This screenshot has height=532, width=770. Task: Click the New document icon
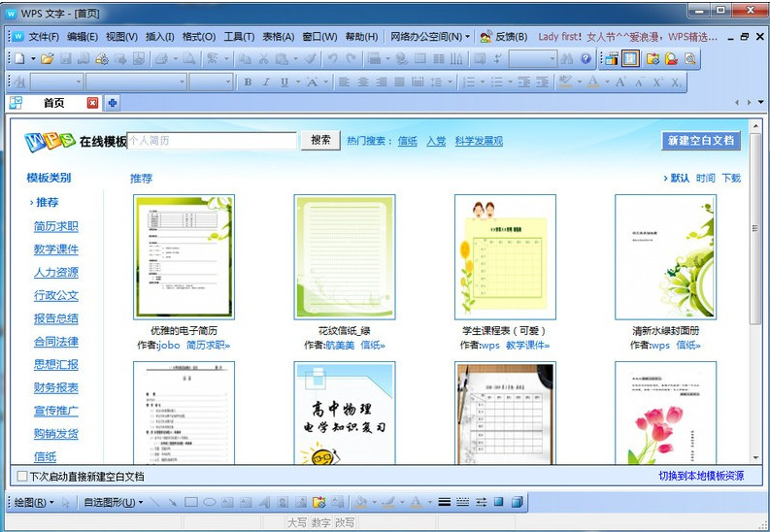pos(19,59)
